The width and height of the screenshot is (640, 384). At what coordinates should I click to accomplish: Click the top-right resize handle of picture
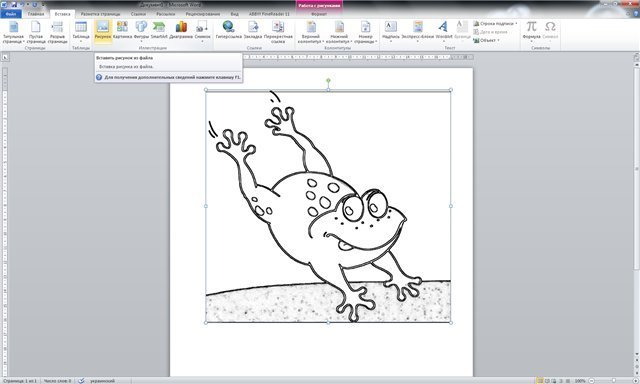tap(451, 90)
